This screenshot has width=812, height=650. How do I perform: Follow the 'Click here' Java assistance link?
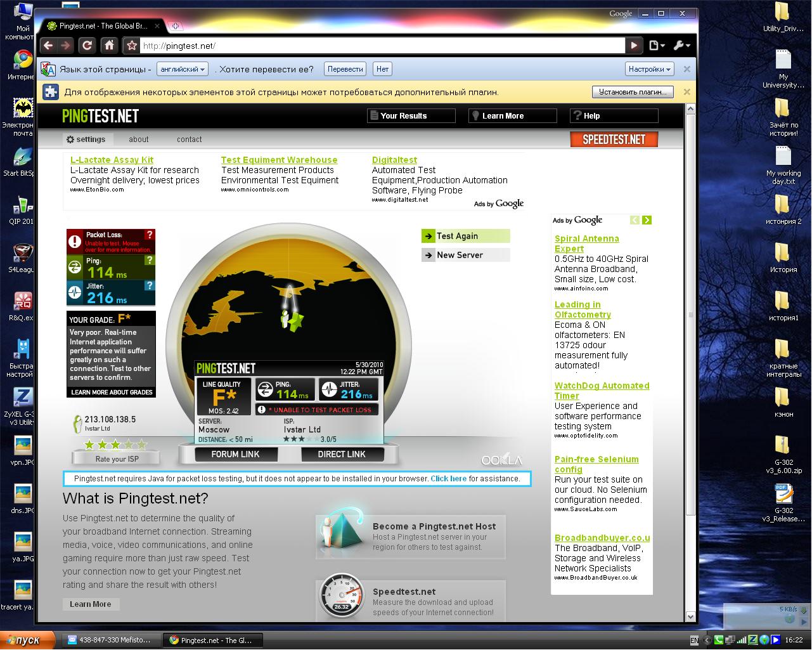pos(449,479)
